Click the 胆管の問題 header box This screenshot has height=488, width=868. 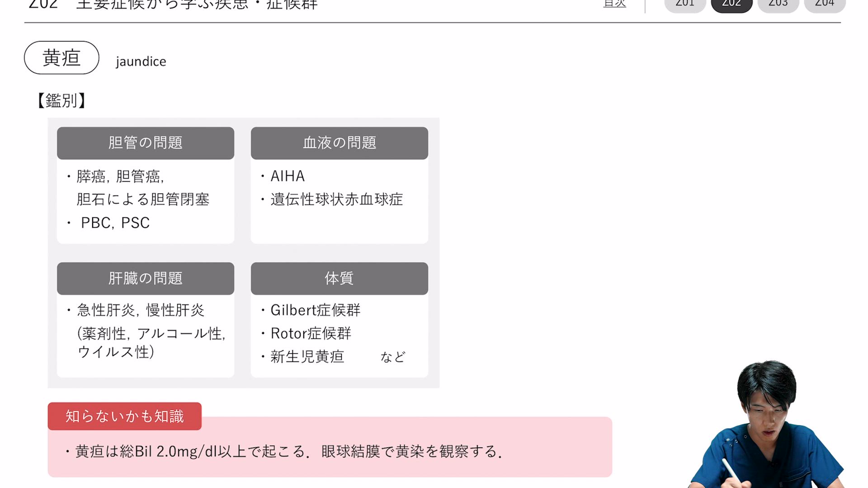click(x=146, y=143)
